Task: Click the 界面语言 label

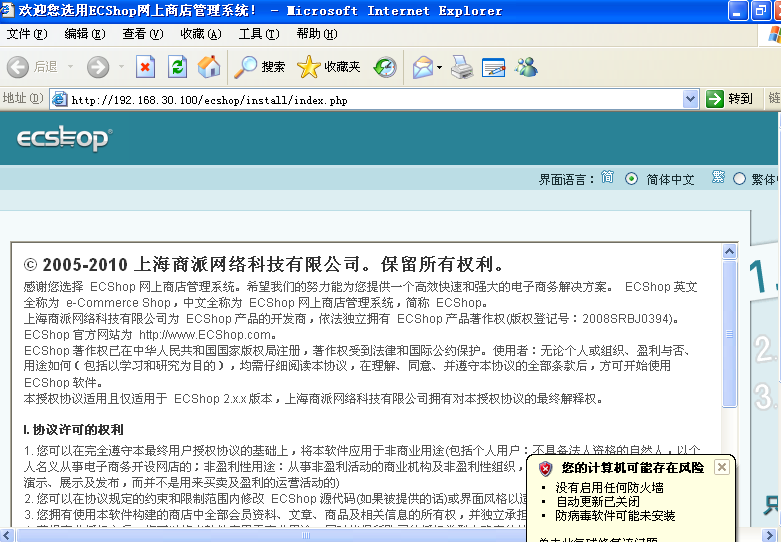Action: [x=566, y=179]
